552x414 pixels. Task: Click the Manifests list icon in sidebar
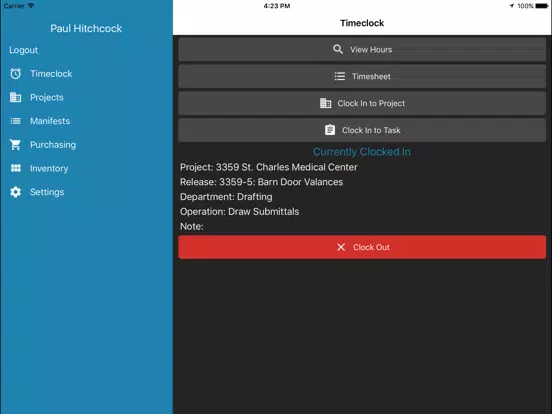coord(15,121)
